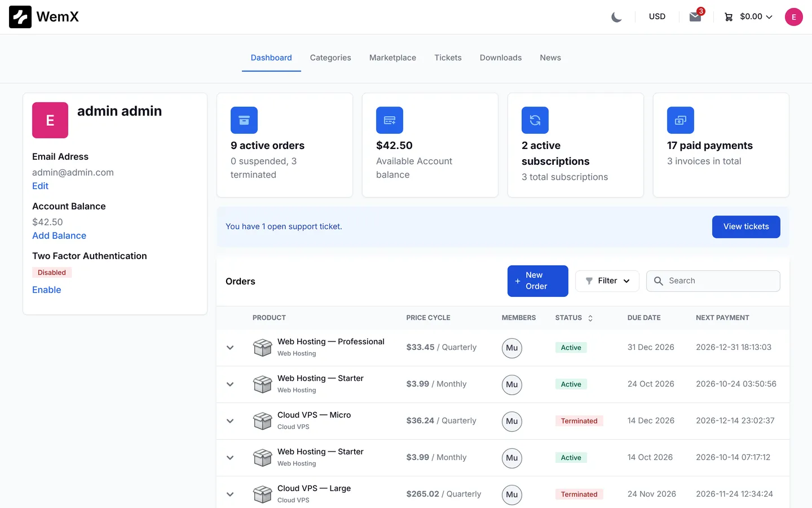Switch to the Dashboard tab
Screen dimensions: 812x508
(271, 58)
